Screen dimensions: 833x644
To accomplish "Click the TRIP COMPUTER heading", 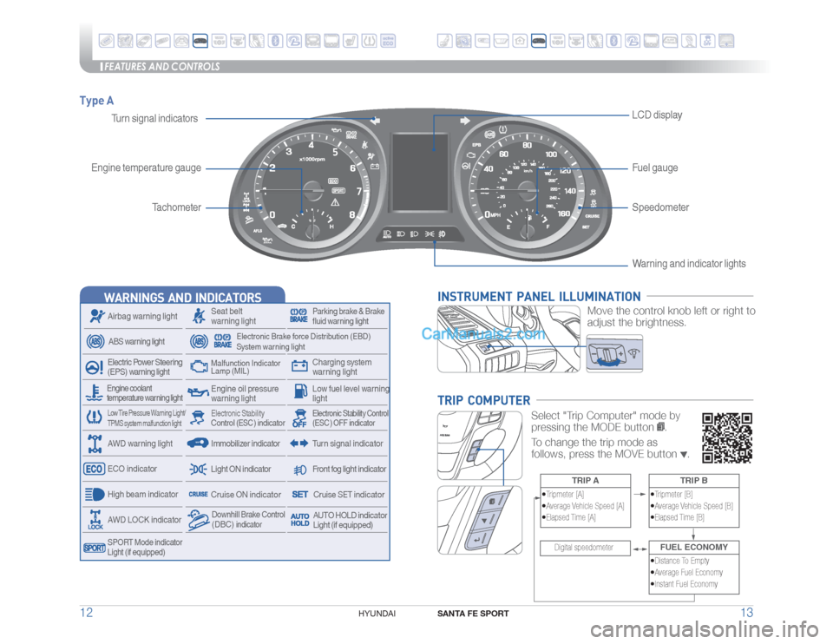I will point(484,400).
